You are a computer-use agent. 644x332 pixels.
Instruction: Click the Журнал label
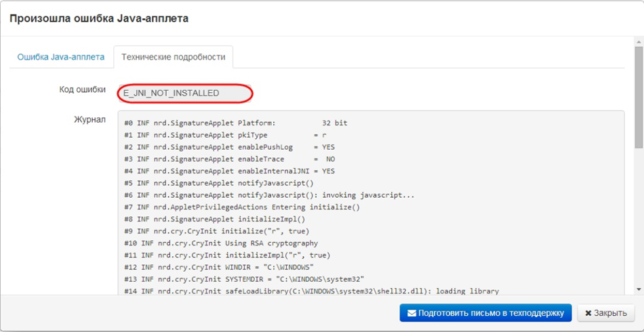pyautogui.click(x=89, y=119)
